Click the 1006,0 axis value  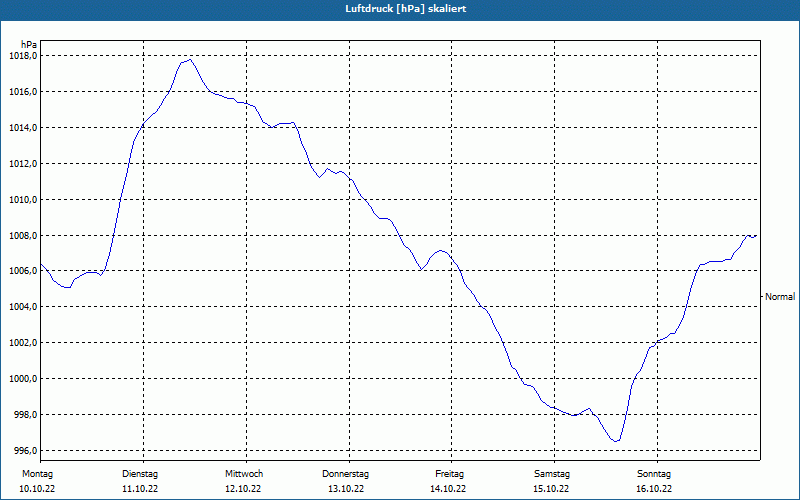(x=23, y=271)
